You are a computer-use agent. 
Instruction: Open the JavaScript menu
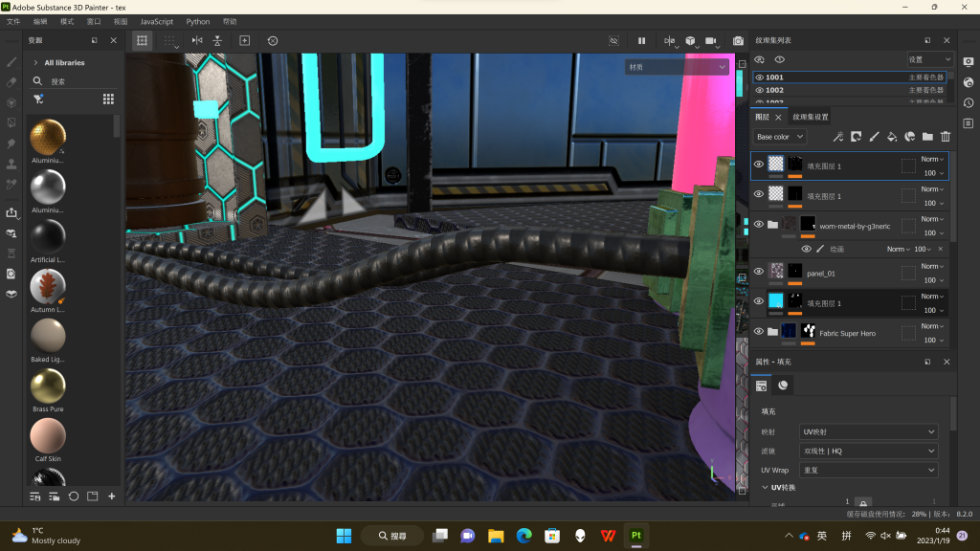click(156, 21)
